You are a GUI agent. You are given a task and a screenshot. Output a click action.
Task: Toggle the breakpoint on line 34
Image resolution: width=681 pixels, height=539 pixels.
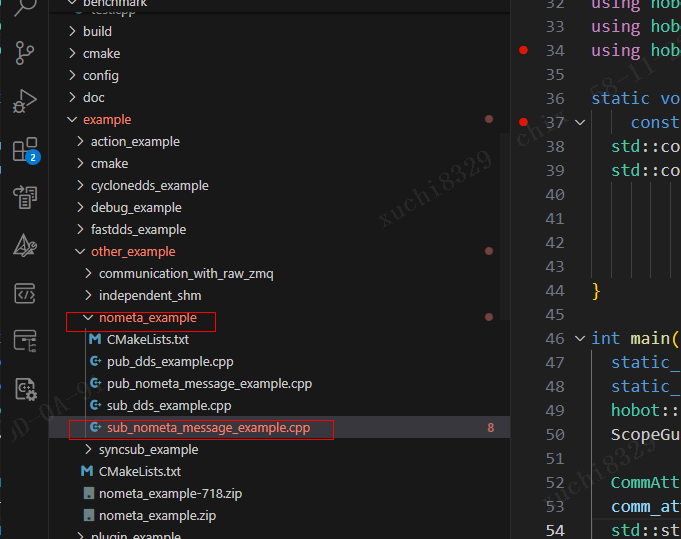pos(523,50)
